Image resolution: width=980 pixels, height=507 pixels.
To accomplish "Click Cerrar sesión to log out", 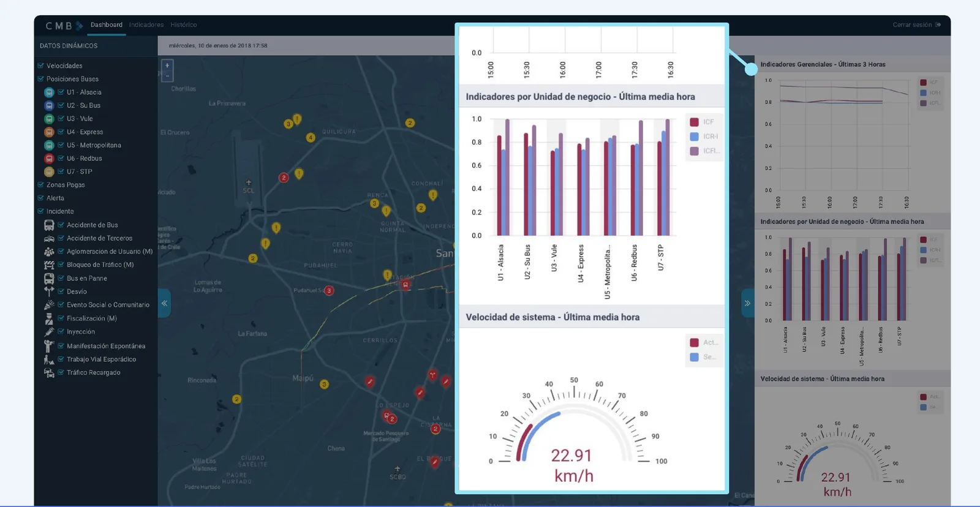I will pos(916,25).
